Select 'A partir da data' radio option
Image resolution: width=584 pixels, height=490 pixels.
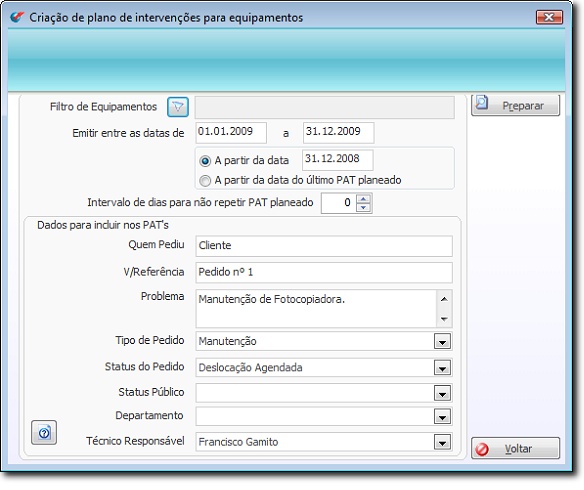click(x=205, y=161)
